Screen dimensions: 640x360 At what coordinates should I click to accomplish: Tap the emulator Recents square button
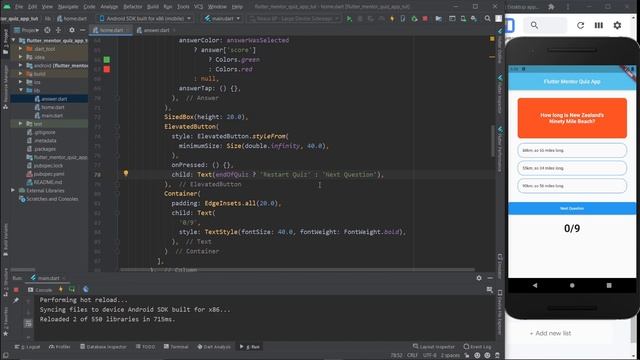(x=609, y=285)
